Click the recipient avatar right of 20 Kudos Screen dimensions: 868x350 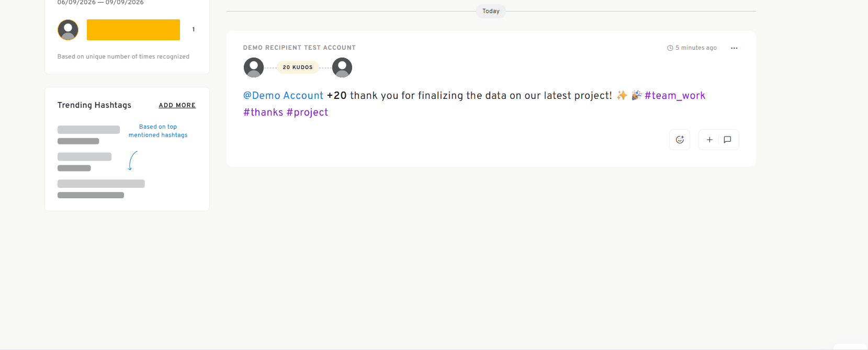point(342,67)
